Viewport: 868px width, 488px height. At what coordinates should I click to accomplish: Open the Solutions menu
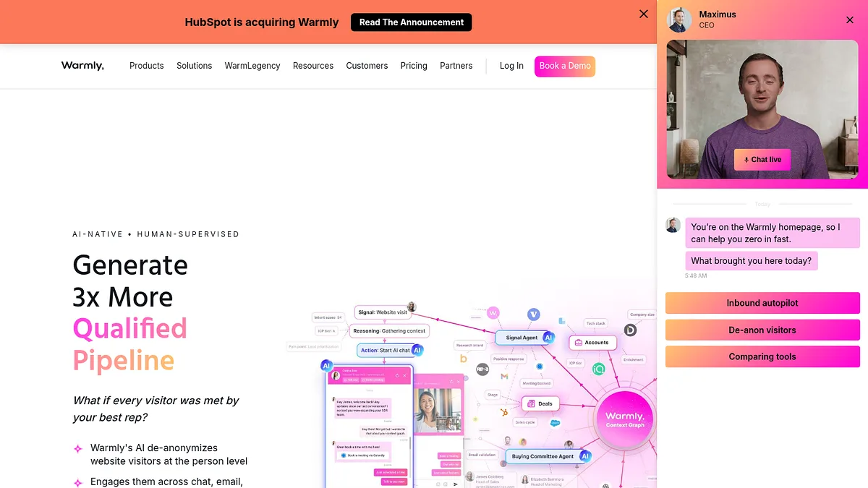click(x=195, y=66)
